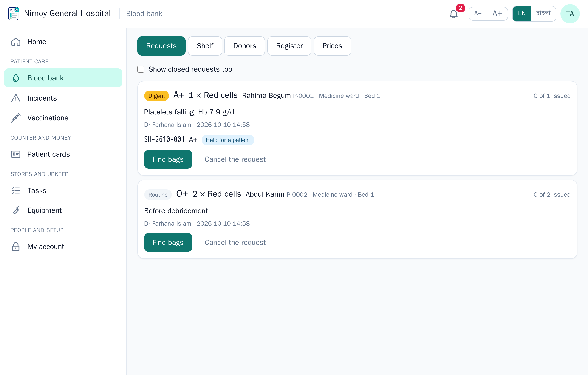Open the Donors tab
Screen dimensions: 588x375
pyautogui.click(x=244, y=46)
